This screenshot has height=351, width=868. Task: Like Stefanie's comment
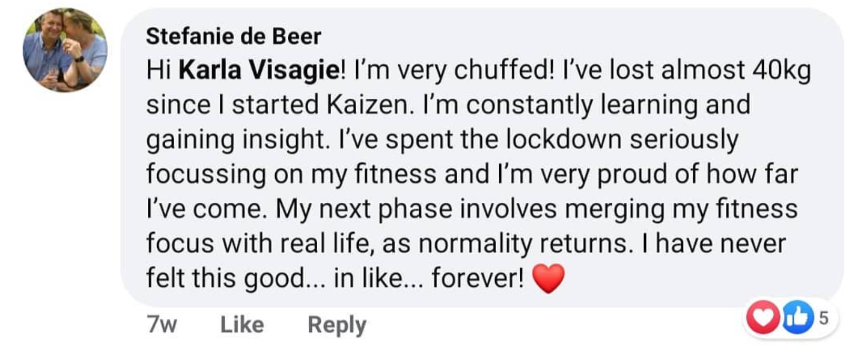point(242,324)
